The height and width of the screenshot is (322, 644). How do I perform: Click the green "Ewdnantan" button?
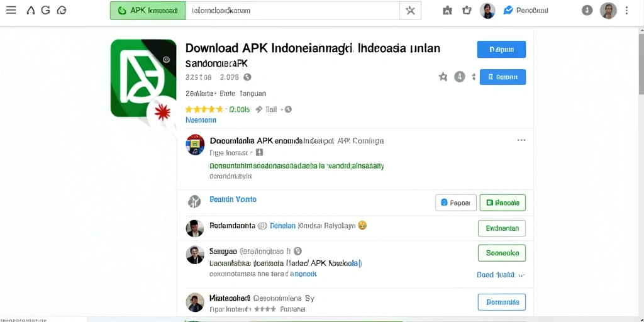502,228
